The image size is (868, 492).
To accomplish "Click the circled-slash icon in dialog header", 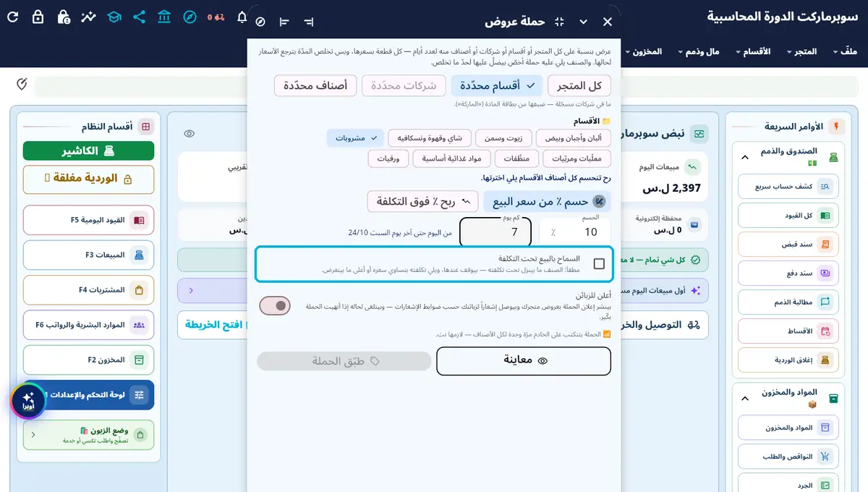I will tap(260, 22).
